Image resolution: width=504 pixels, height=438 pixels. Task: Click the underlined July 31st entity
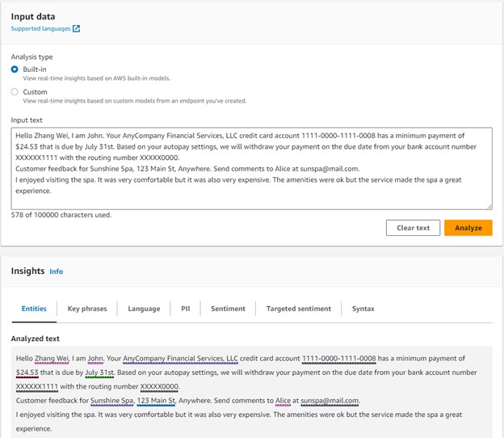[x=99, y=373]
